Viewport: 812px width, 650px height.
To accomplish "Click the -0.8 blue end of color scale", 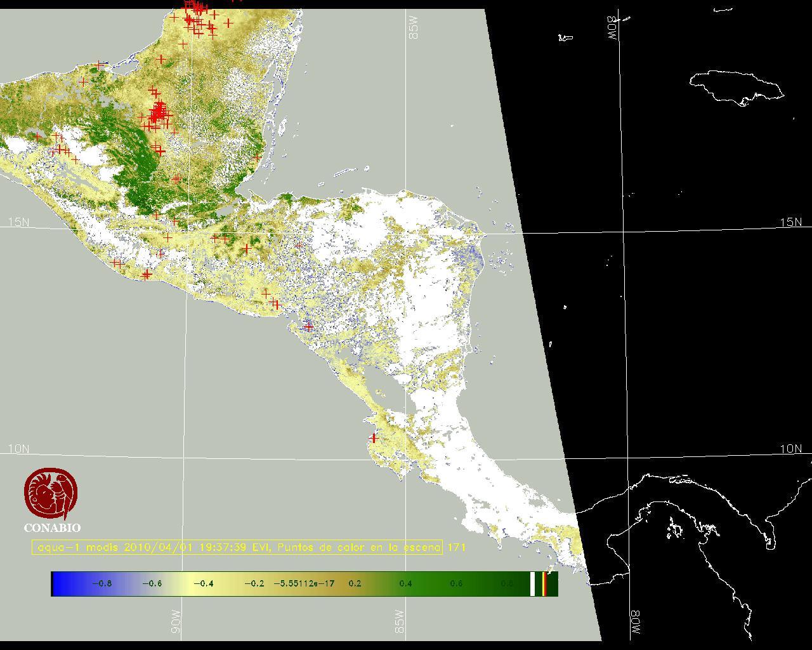I will tap(101, 583).
